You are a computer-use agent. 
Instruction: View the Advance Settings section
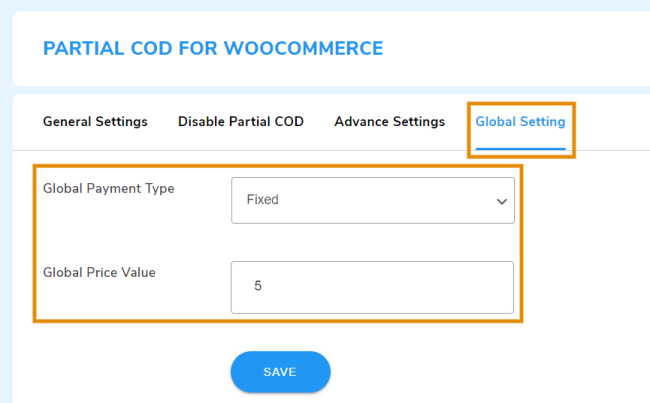pyautogui.click(x=389, y=122)
